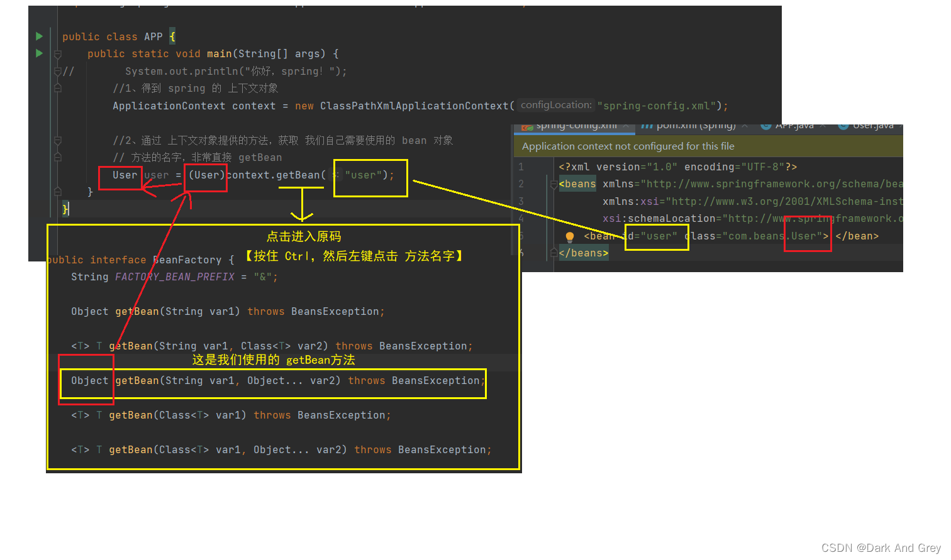Collapse the </beans> closing tag fold marker
This screenshot has width=951, height=560.
click(x=554, y=253)
